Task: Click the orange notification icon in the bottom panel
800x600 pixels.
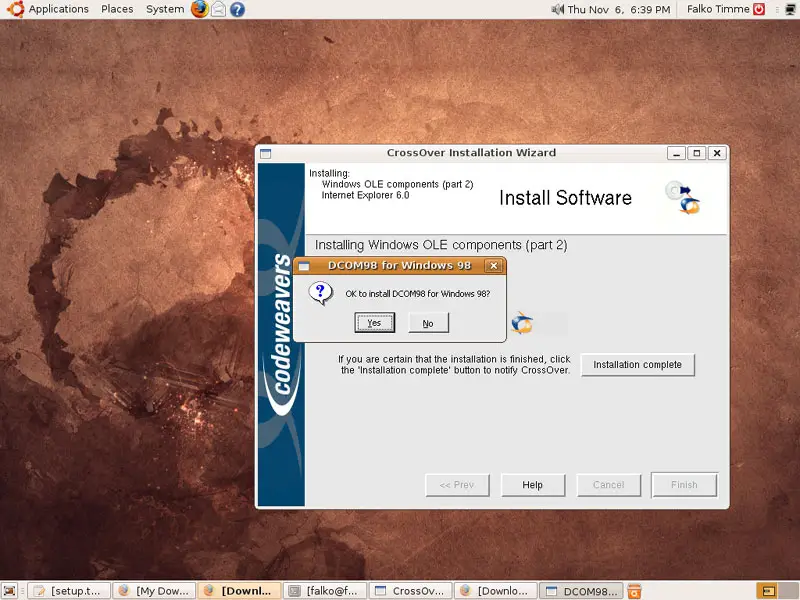Action: click(634, 591)
